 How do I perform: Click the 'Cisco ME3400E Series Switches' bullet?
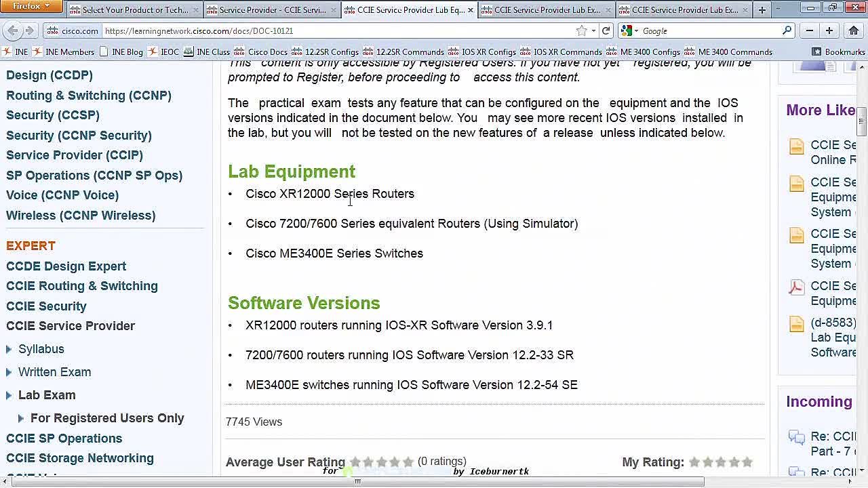(334, 253)
